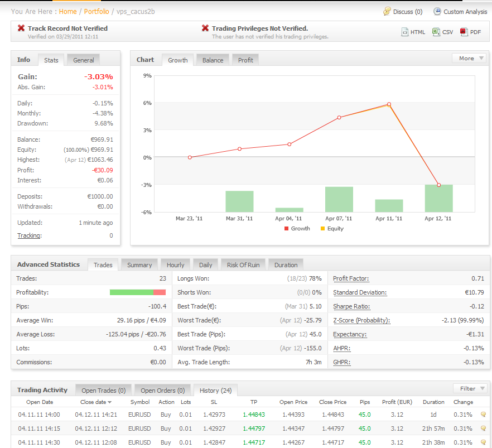Download data using the CSV icon
This screenshot has height=448, width=492.
pyautogui.click(x=436, y=32)
